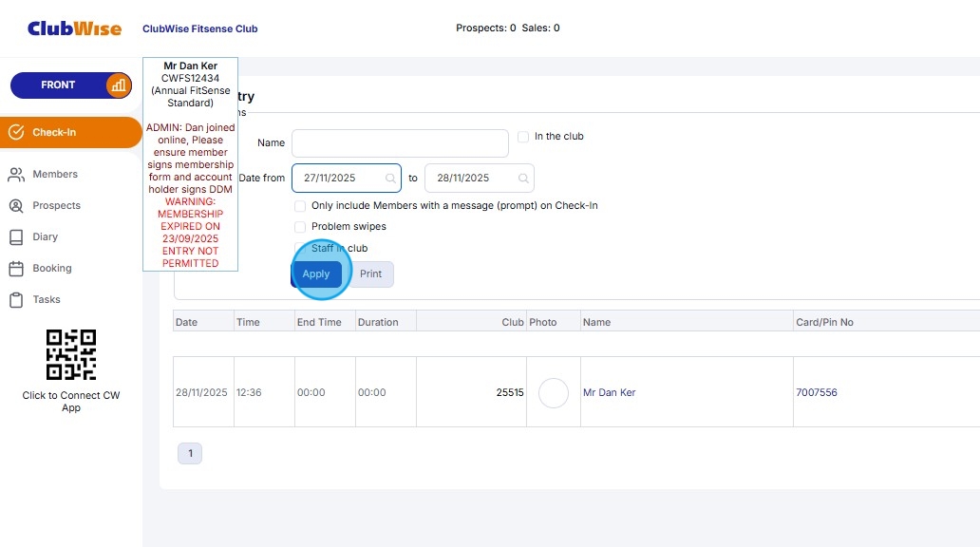980x547 pixels.
Task: Open the orange bar chart icon
Action: pos(119,85)
